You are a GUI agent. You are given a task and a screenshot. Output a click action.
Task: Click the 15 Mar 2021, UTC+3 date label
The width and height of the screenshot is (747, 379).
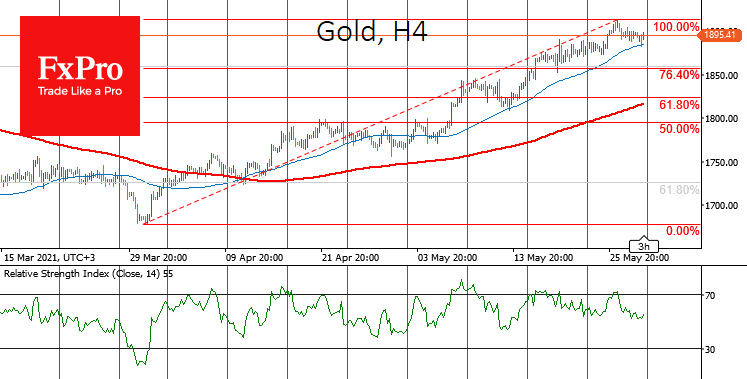(x=50, y=258)
